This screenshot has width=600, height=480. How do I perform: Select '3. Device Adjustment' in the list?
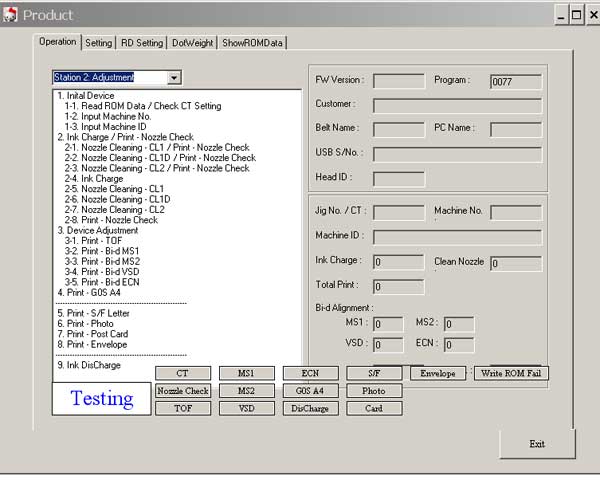pos(98,230)
